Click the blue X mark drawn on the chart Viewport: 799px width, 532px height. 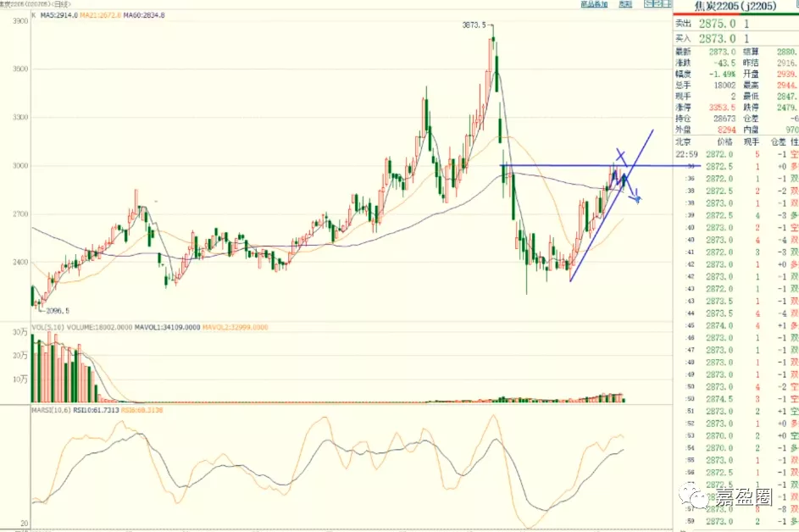tap(620, 156)
